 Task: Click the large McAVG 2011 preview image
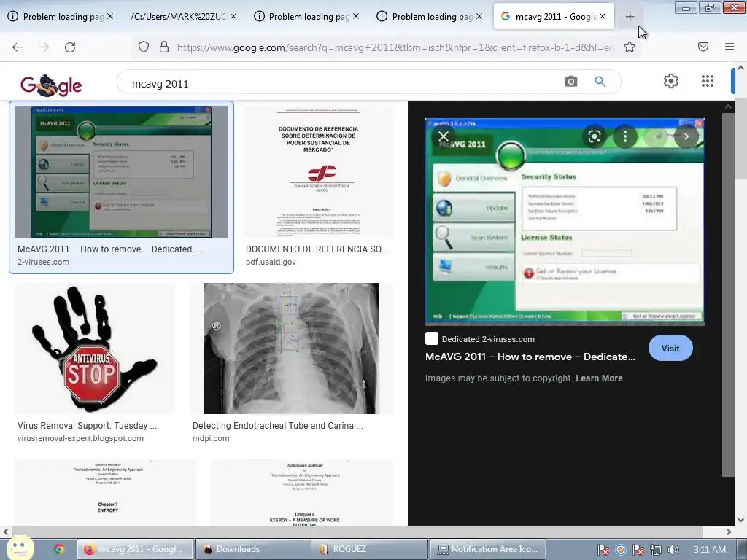coord(565,222)
